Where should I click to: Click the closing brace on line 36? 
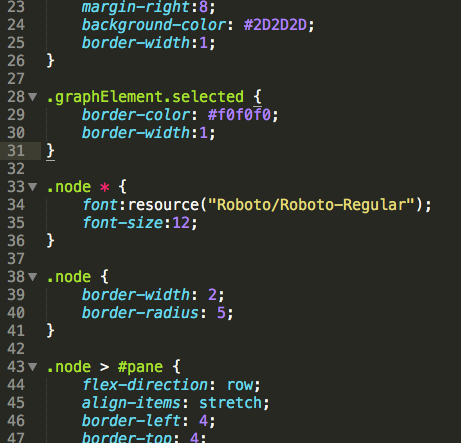(x=50, y=241)
